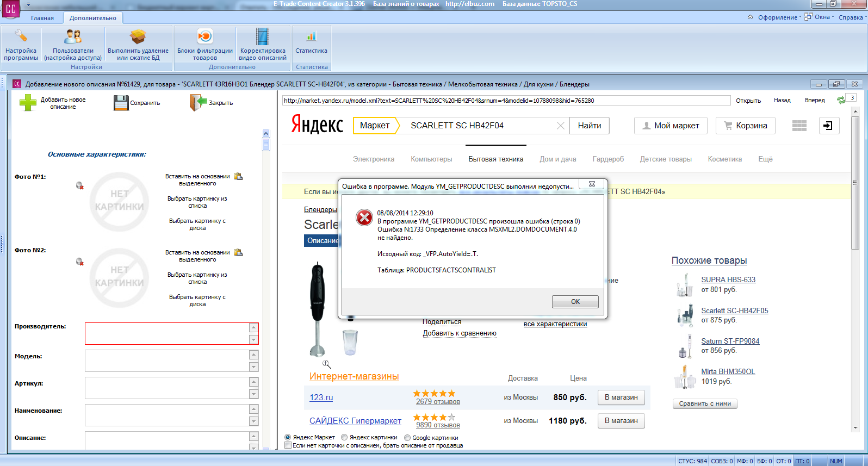This screenshot has width=868, height=466.
Task: Click the Yandex login arrow icon
Action: (828, 126)
